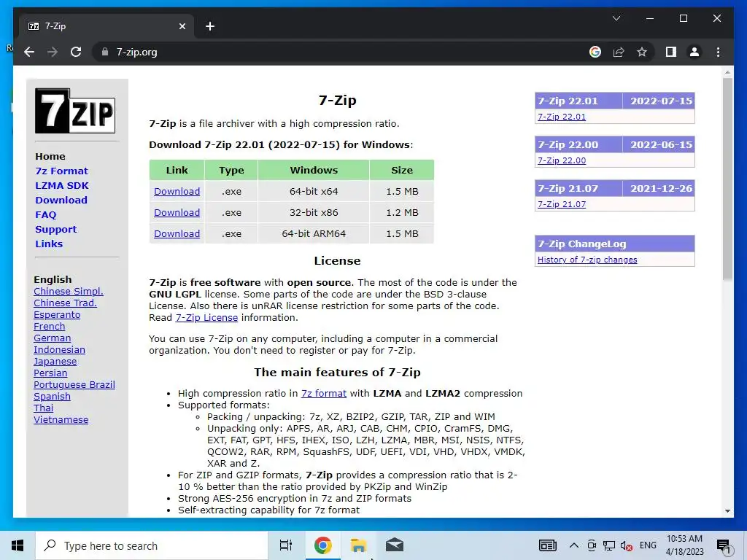Open Support sidebar link
The height and width of the screenshot is (560, 747).
click(x=55, y=230)
